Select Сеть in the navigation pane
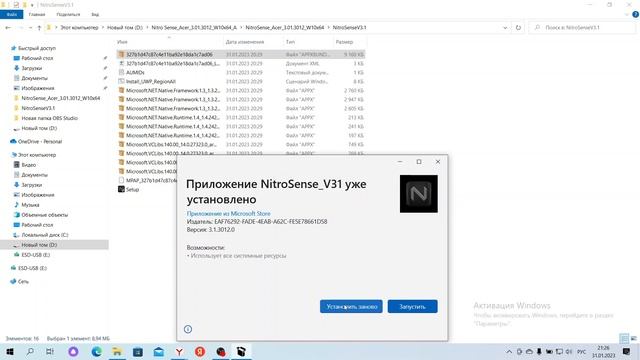The image size is (640, 360). 23,282
